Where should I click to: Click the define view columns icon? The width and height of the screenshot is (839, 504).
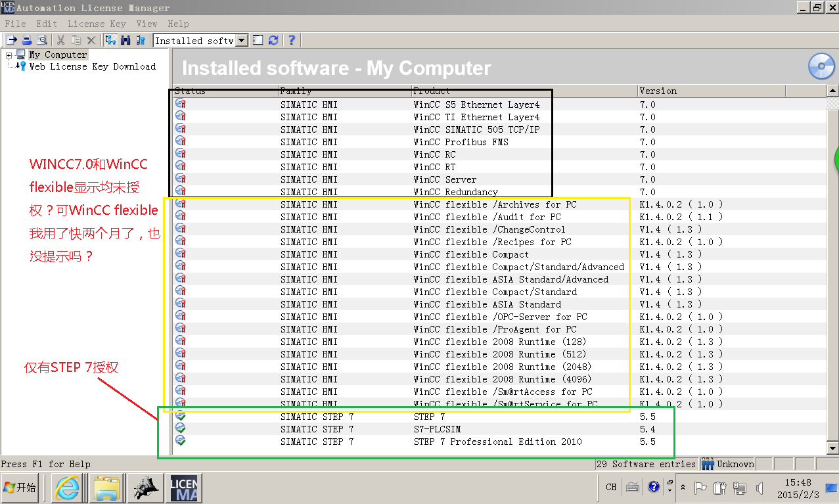[x=258, y=40]
